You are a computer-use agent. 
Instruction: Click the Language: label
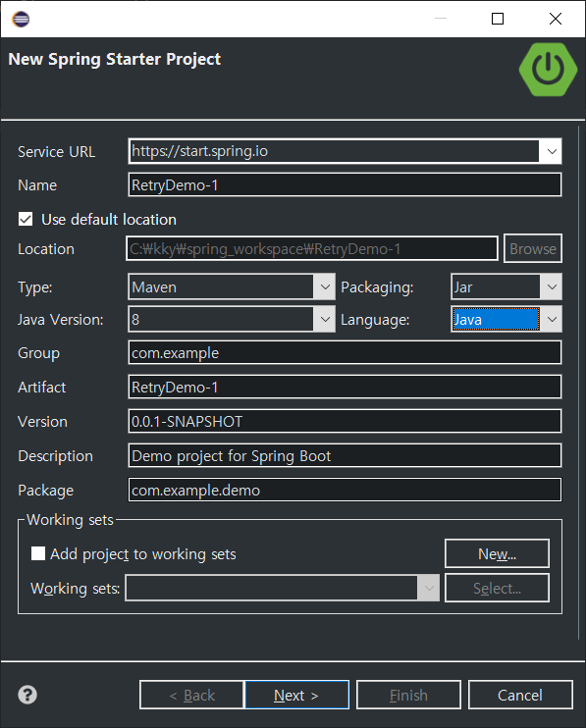[x=375, y=320]
